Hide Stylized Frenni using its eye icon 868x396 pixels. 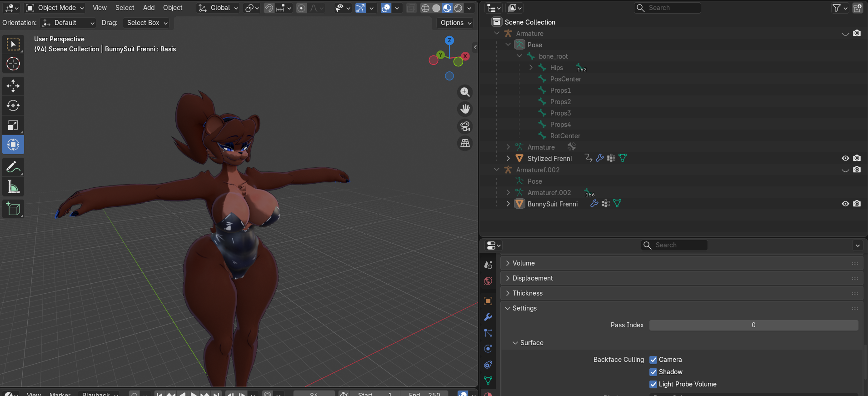845,158
